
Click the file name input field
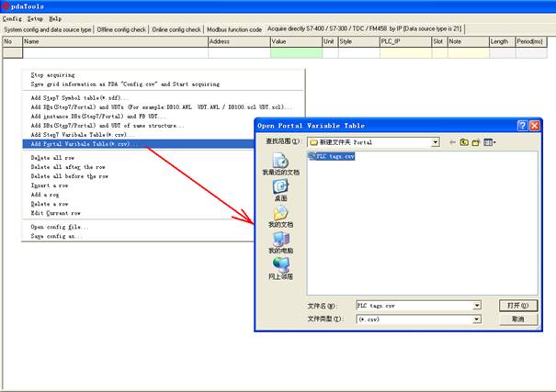pos(414,305)
